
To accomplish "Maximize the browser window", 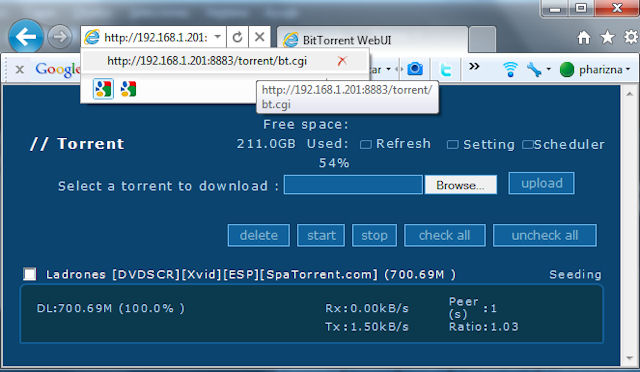I will (x=581, y=8).
